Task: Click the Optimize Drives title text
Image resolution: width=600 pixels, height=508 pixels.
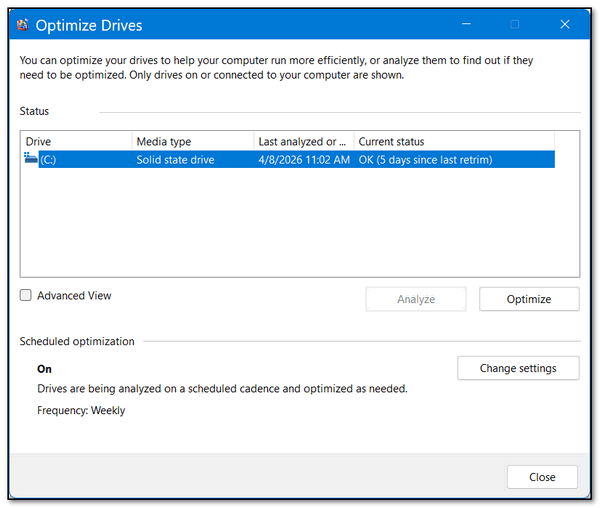Action: click(89, 24)
